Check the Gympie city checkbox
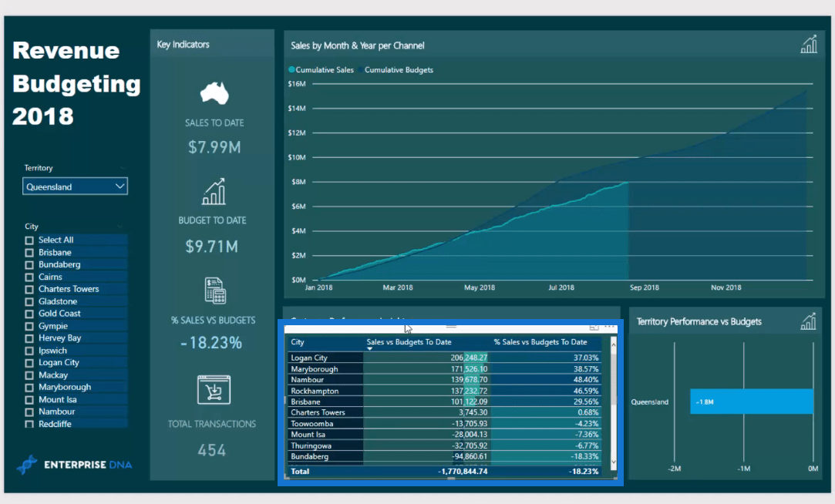This screenshot has height=504, width=835. click(x=29, y=326)
